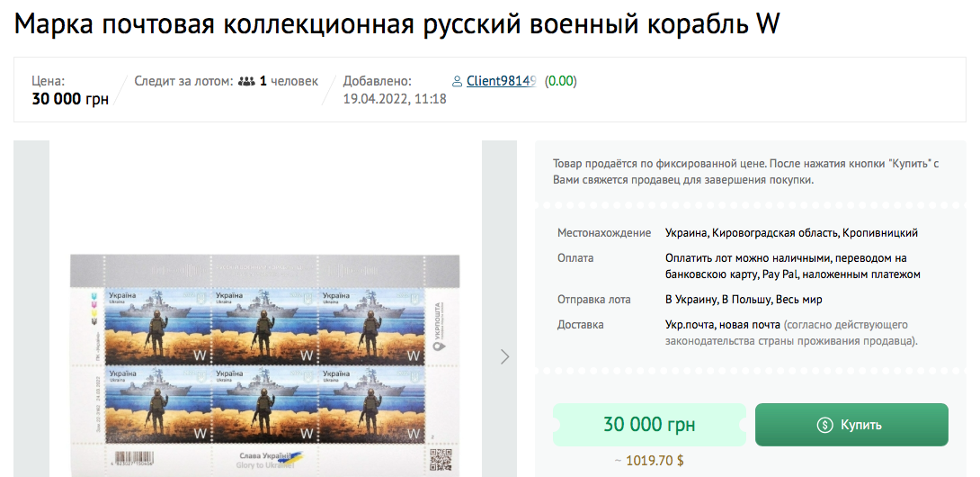Open the Client98149 seller profile link
Viewport: 980px width, 477px height.
tap(502, 81)
